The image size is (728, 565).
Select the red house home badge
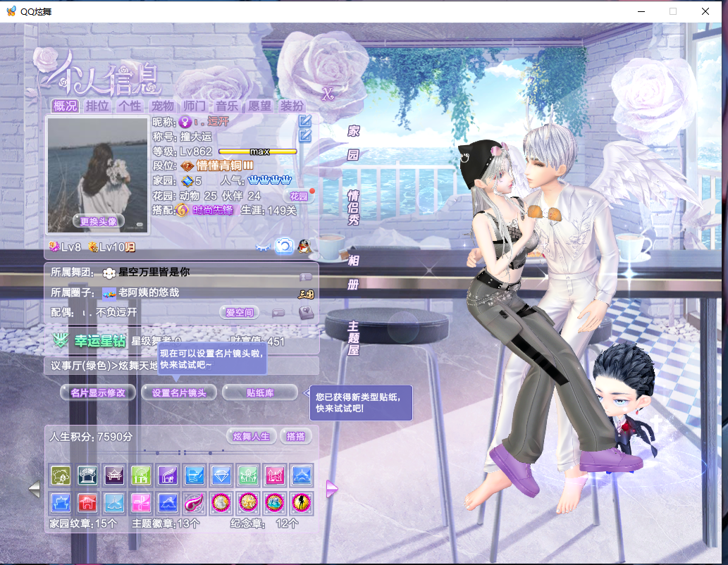point(87,503)
